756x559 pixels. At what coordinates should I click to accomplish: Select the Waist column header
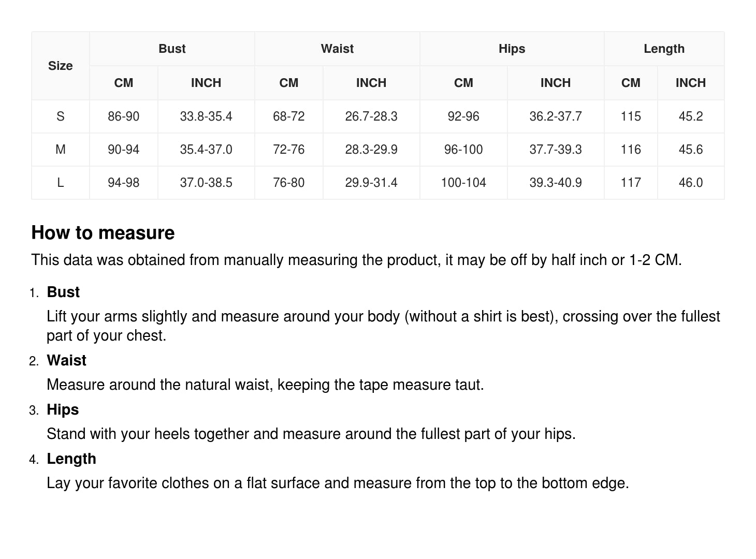337,49
